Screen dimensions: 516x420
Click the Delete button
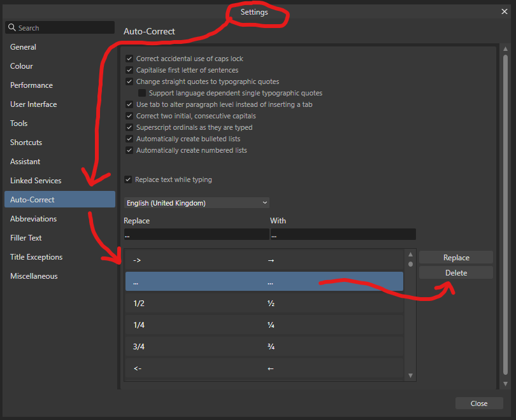point(455,272)
